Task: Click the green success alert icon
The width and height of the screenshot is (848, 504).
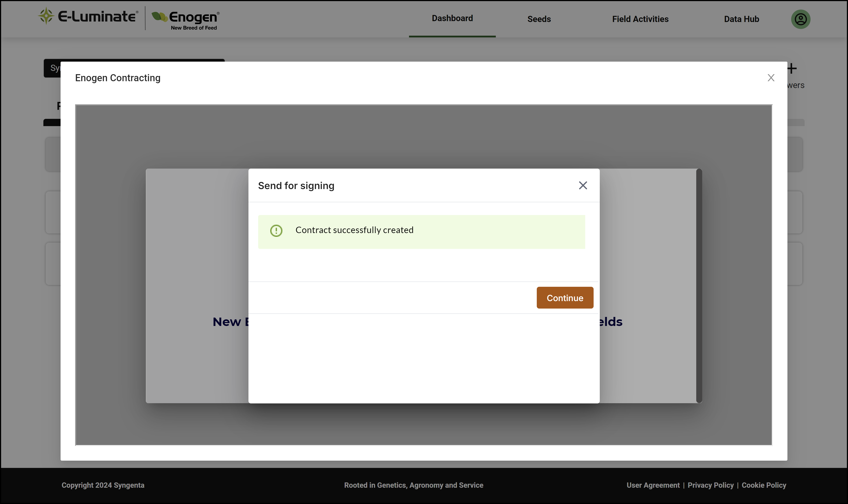Action: [x=276, y=231]
